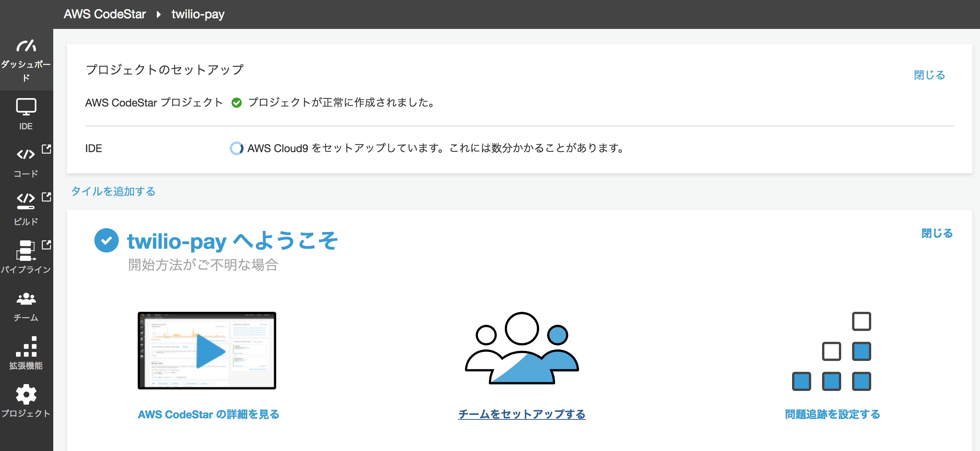Screen dimensions: 980x451
Task: Click AWS CodeStar breadcrumb link
Action: point(105,14)
